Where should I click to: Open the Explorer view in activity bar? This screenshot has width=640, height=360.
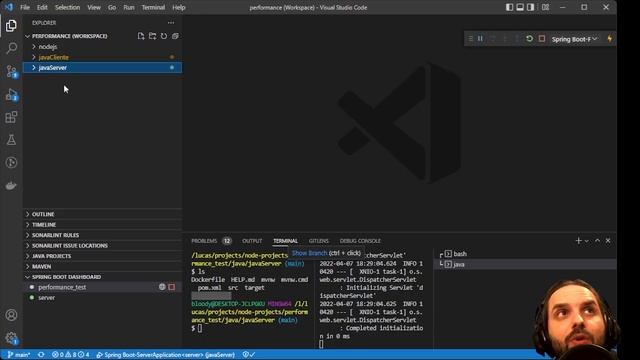(x=11, y=26)
